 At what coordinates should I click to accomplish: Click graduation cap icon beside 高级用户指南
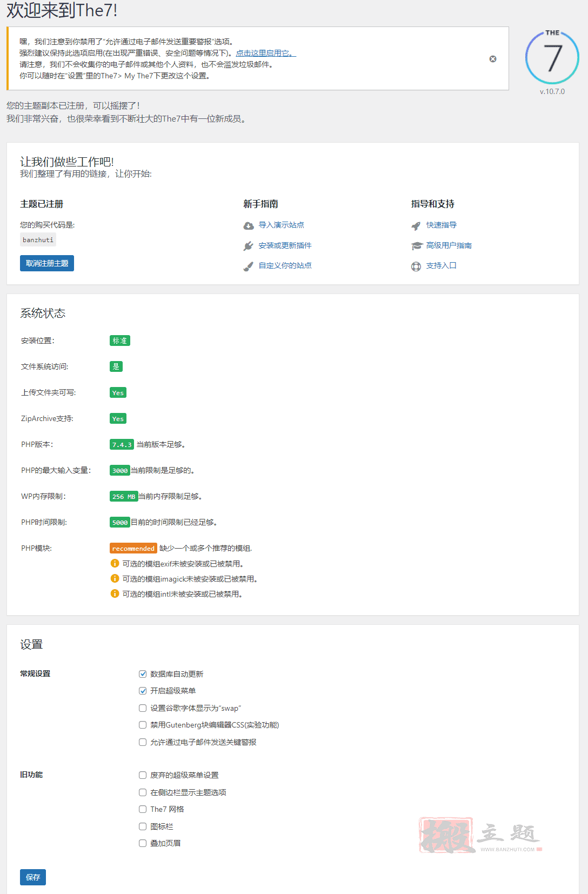416,246
